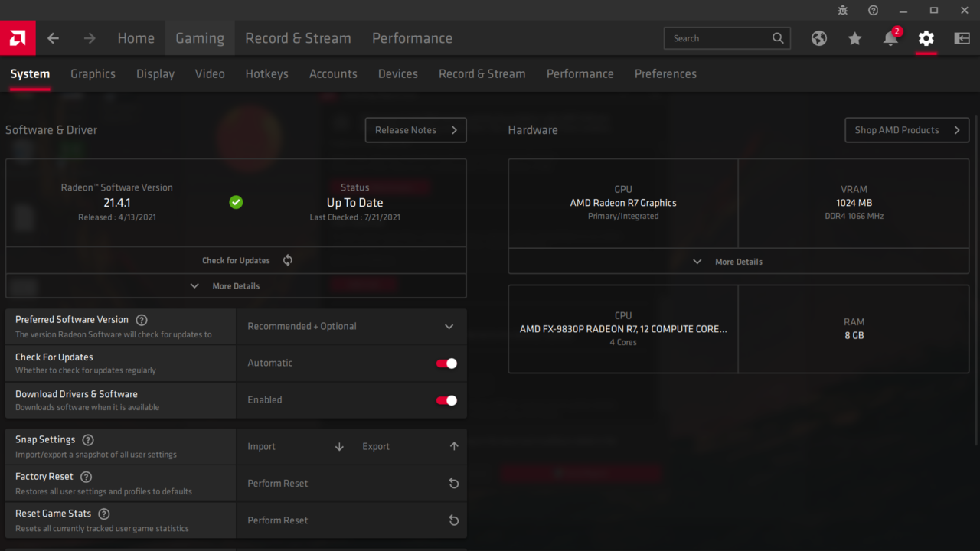Go back with the left arrow

point(53,38)
